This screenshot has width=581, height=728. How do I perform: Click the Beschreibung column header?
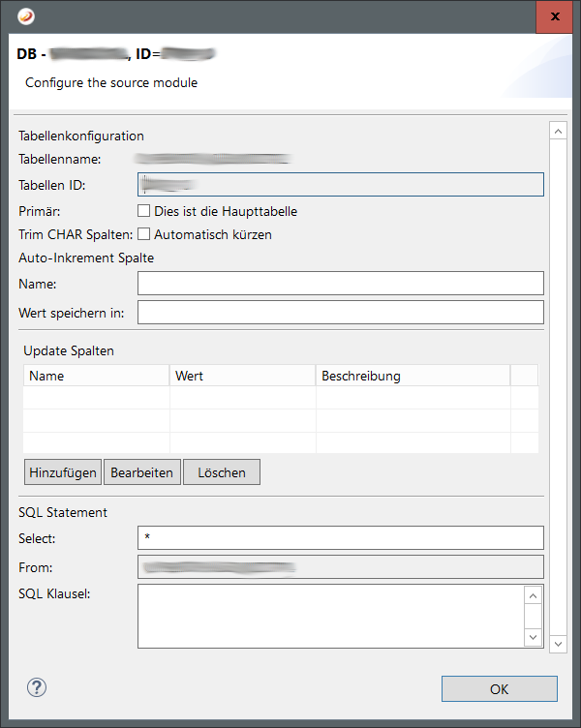pos(412,376)
